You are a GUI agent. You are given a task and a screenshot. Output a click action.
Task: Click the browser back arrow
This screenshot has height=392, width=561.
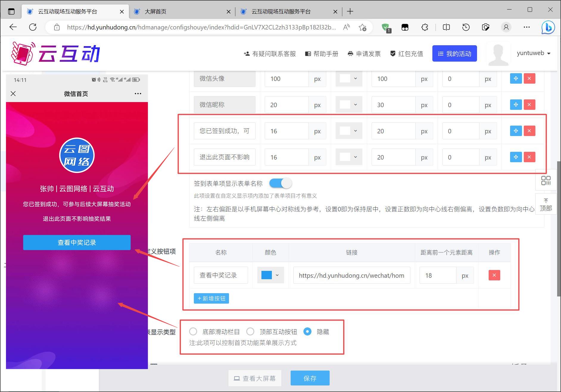[x=13, y=27]
